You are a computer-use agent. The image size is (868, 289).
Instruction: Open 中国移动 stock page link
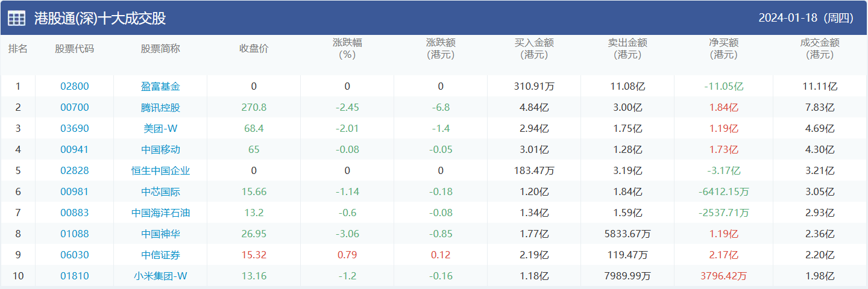coord(160,149)
